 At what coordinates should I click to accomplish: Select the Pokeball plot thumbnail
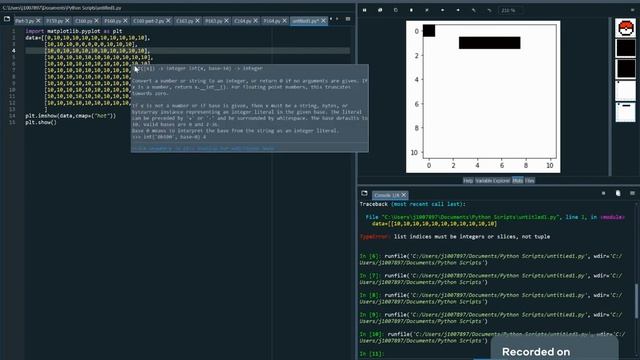[x=626, y=28]
